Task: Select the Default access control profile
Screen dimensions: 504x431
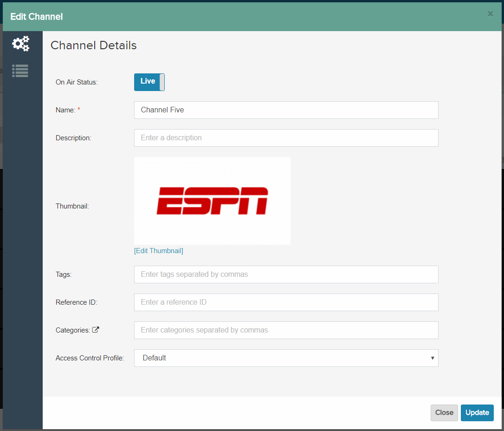Action: (286, 358)
